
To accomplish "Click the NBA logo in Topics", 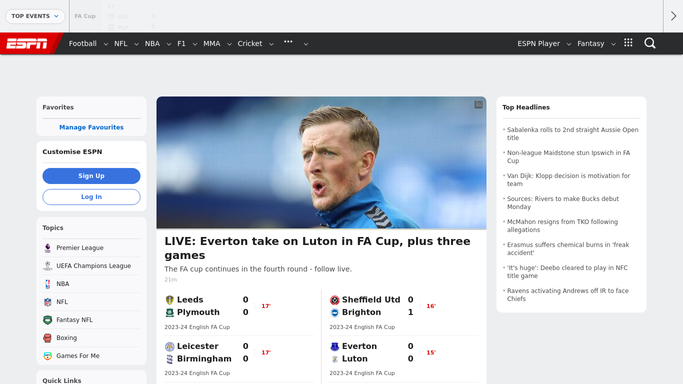I will 47,284.
